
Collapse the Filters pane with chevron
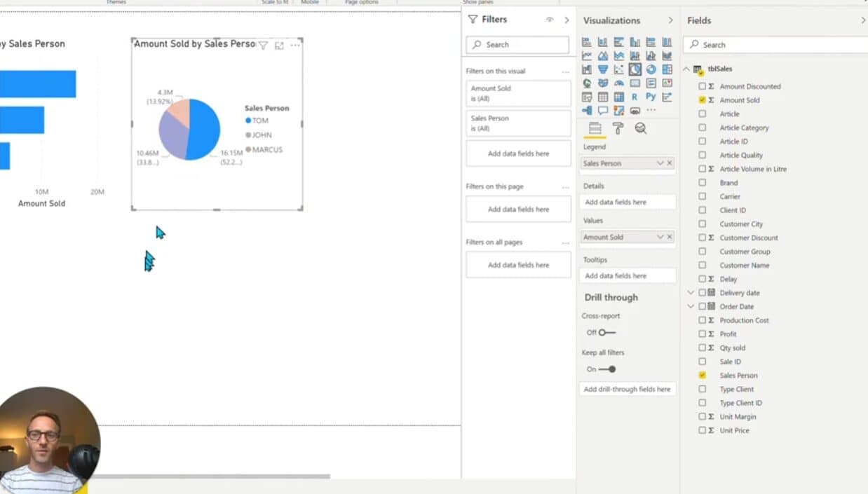point(567,20)
